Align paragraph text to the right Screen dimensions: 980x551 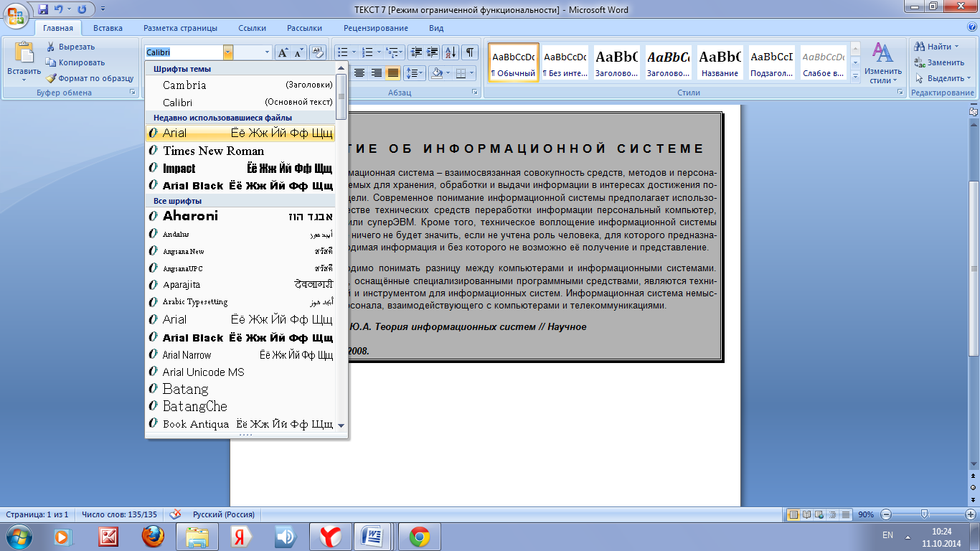376,73
